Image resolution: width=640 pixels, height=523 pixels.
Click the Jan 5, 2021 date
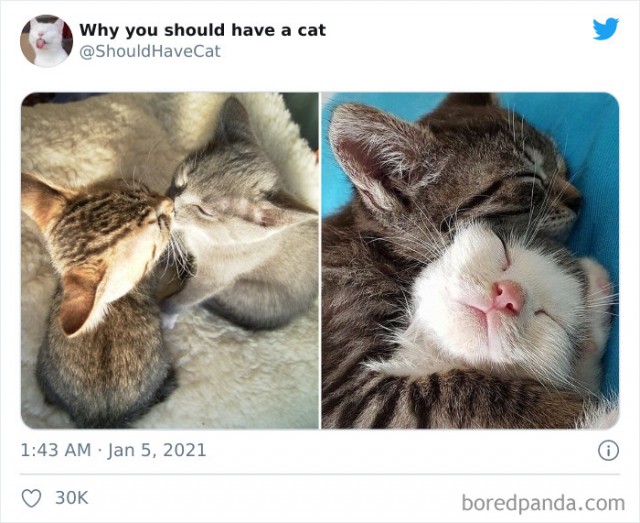click(x=157, y=450)
